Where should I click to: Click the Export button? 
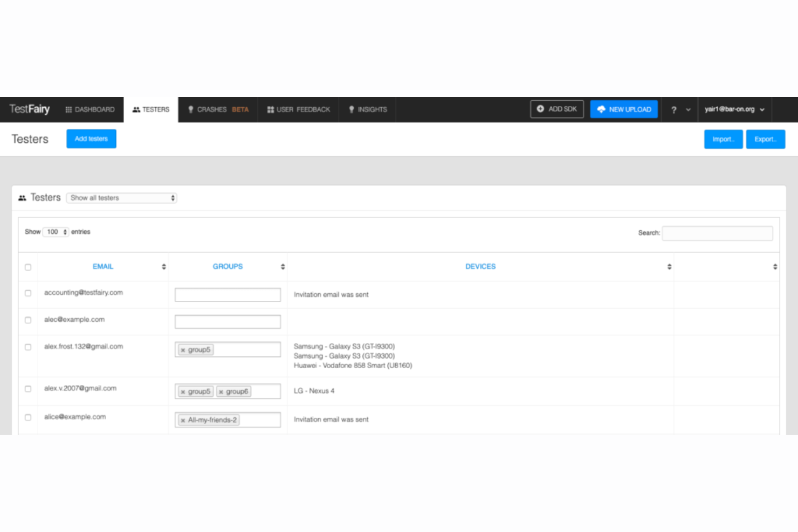tap(766, 139)
